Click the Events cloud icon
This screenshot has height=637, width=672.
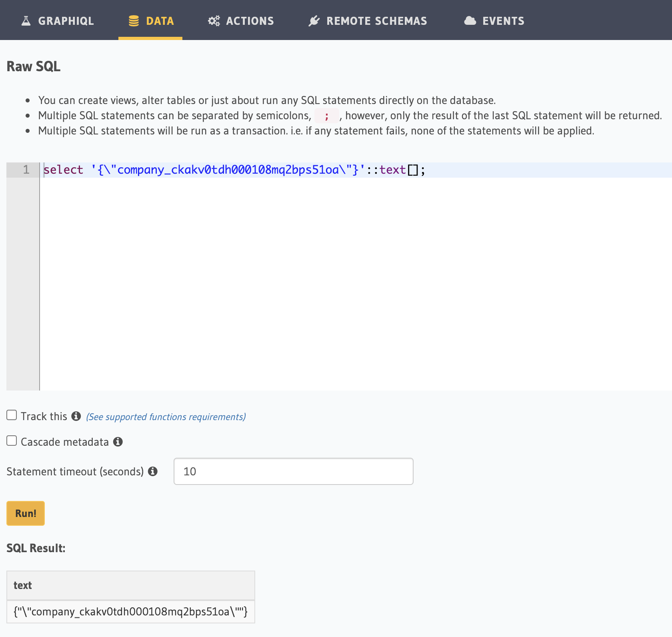point(470,20)
